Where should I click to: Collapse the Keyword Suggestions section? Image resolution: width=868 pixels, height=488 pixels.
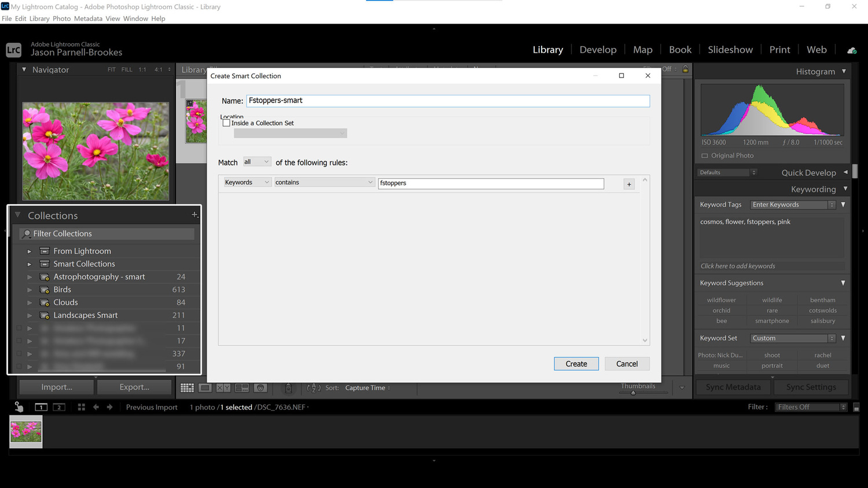click(x=843, y=283)
